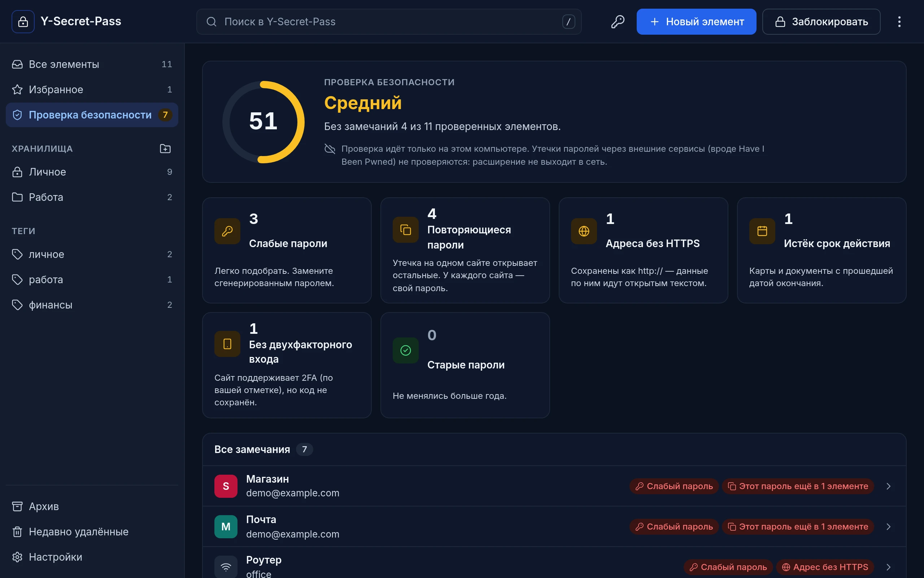Click the Новый элемент button
This screenshot has width=924, height=578.
[696, 22]
